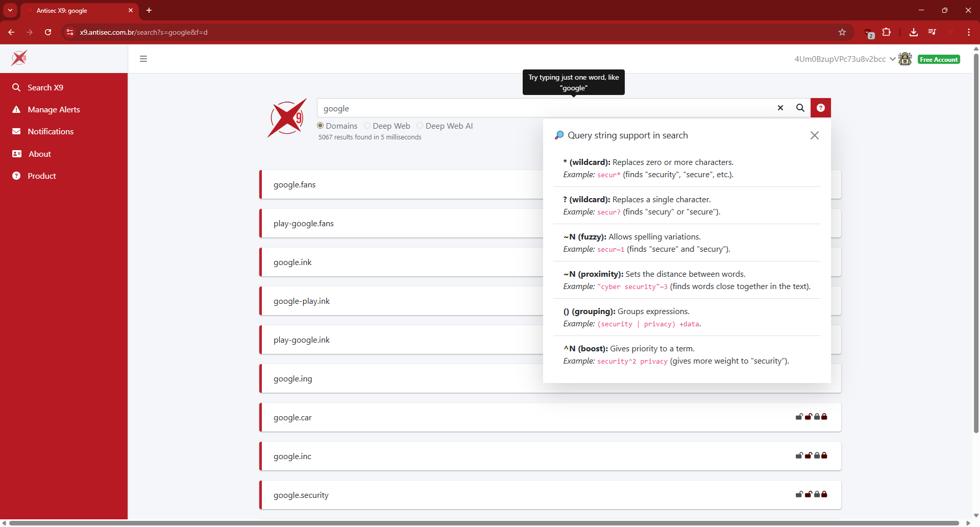980x527 pixels.
Task: Click the user avatar image in header
Action: click(x=905, y=59)
